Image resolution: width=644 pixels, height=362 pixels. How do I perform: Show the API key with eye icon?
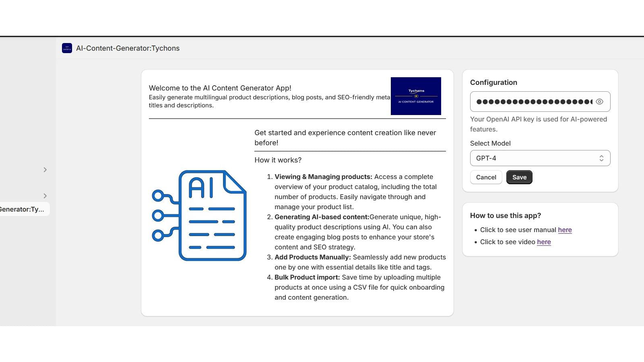(599, 102)
